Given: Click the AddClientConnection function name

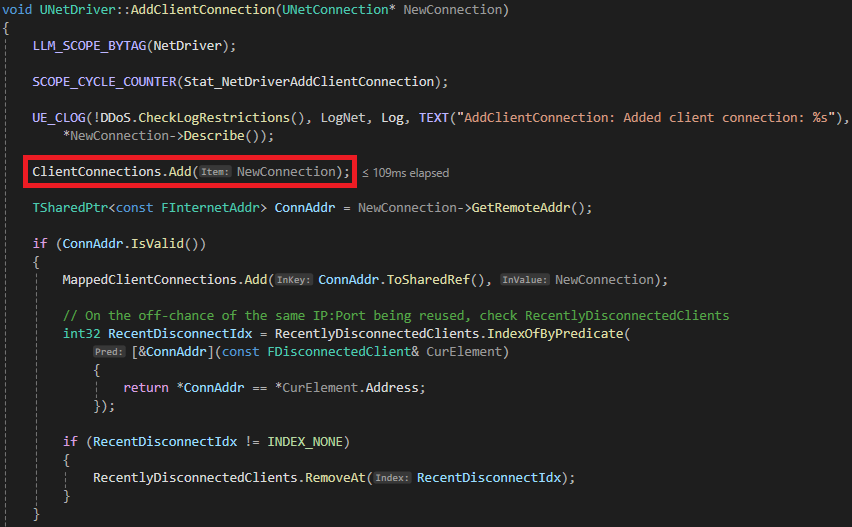Looking at the screenshot, I should click(x=203, y=10).
